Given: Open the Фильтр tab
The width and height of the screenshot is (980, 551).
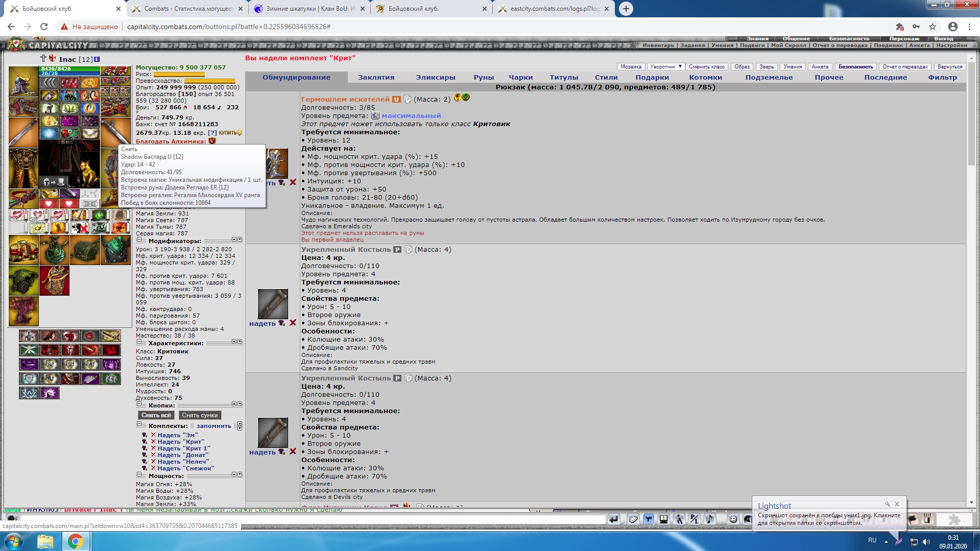Looking at the screenshot, I should (x=942, y=78).
